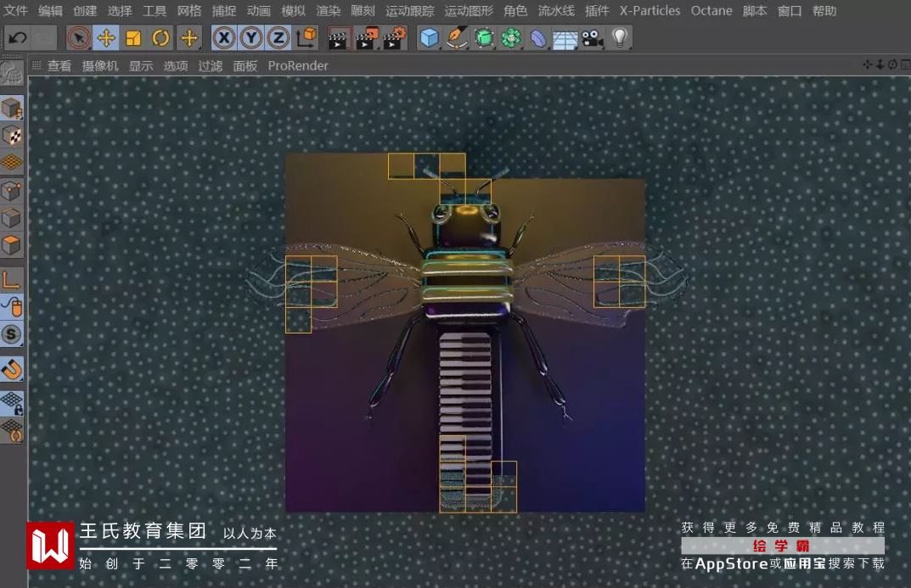
Task: Open viewport 显示 menu
Action: tap(141, 65)
